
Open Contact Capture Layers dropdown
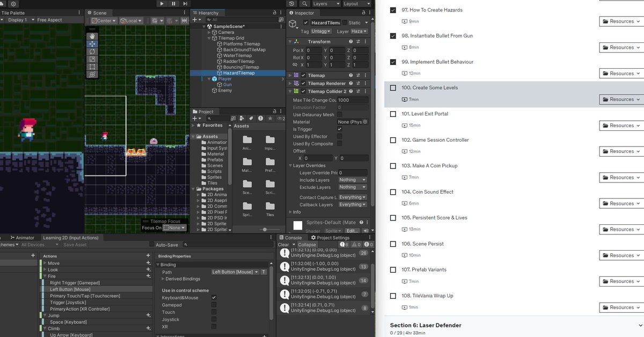353,197
